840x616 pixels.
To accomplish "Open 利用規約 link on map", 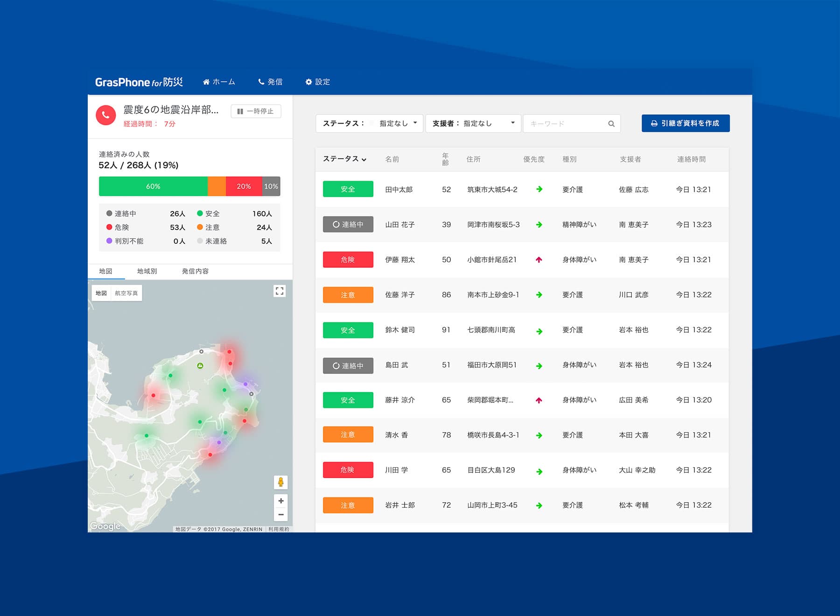I will point(279,529).
